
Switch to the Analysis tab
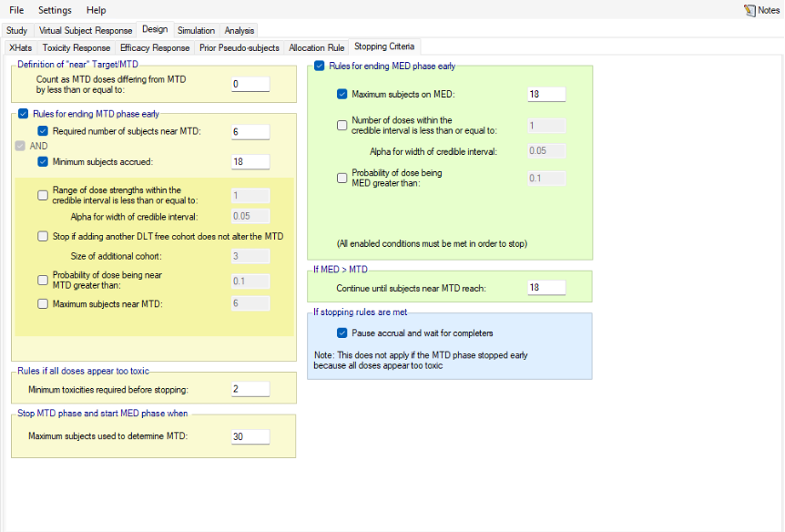coord(240,30)
